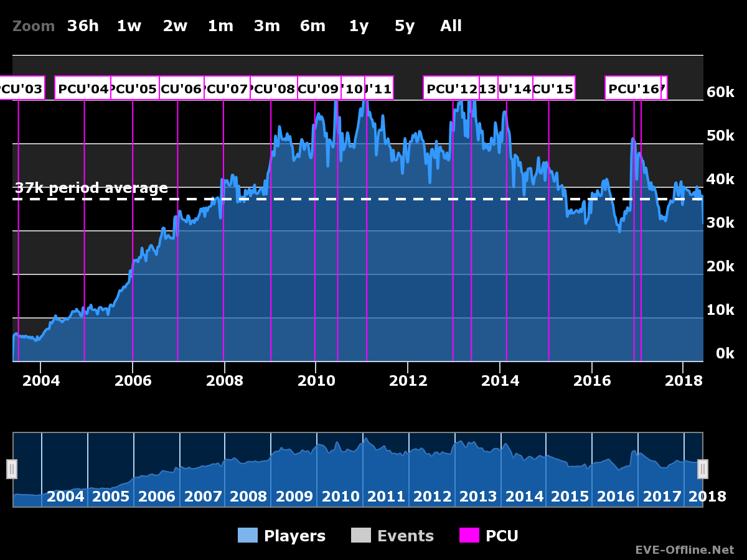Click the PCU'16 event flag
Viewport: 747px width, 560px height.
pyautogui.click(x=632, y=88)
